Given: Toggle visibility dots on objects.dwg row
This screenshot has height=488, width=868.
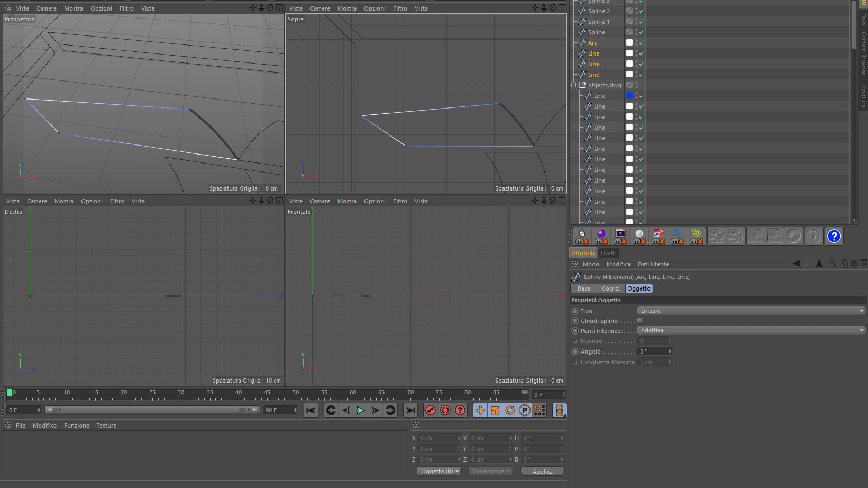Looking at the screenshot, I should click(636, 85).
